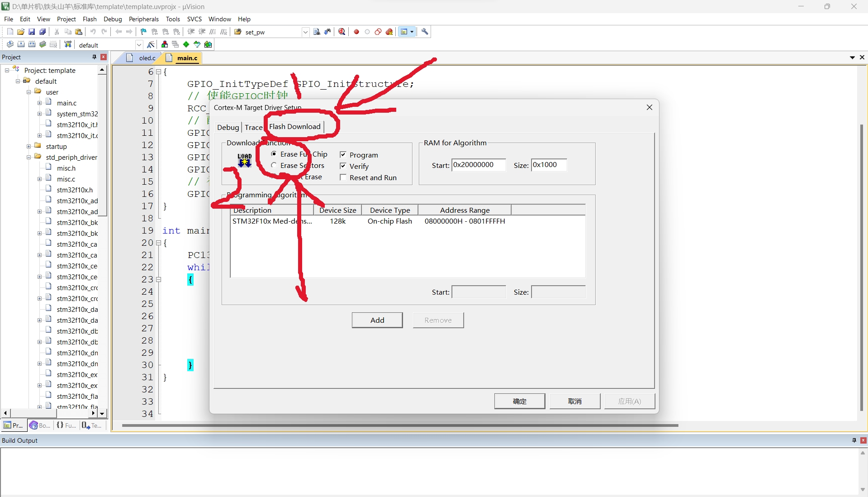Confirm settings with the 确定 button
868x497 pixels.
(519, 401)
